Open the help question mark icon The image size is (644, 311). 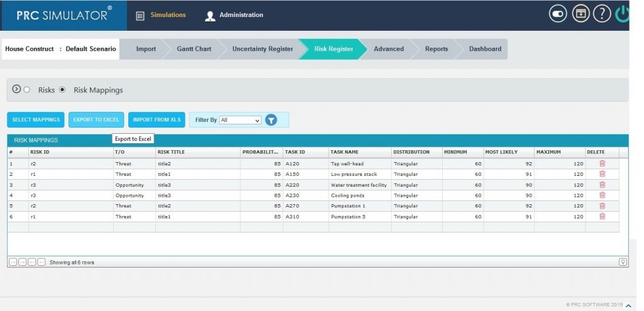602,14
